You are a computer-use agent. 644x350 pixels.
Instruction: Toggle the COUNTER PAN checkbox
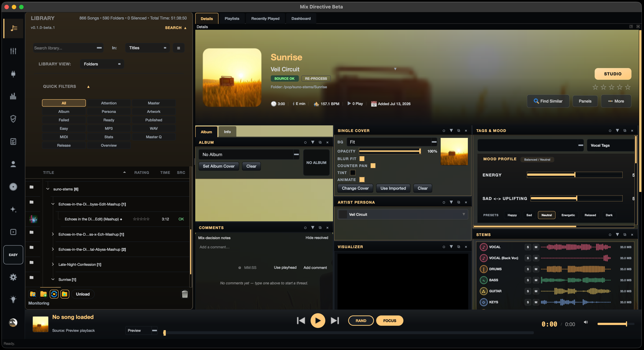point(373,166)
